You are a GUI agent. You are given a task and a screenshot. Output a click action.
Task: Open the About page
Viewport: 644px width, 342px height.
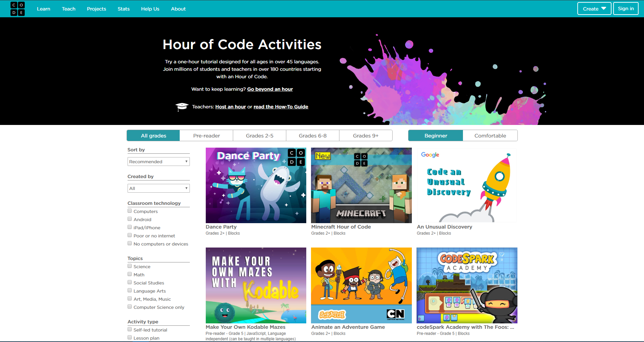178,9
